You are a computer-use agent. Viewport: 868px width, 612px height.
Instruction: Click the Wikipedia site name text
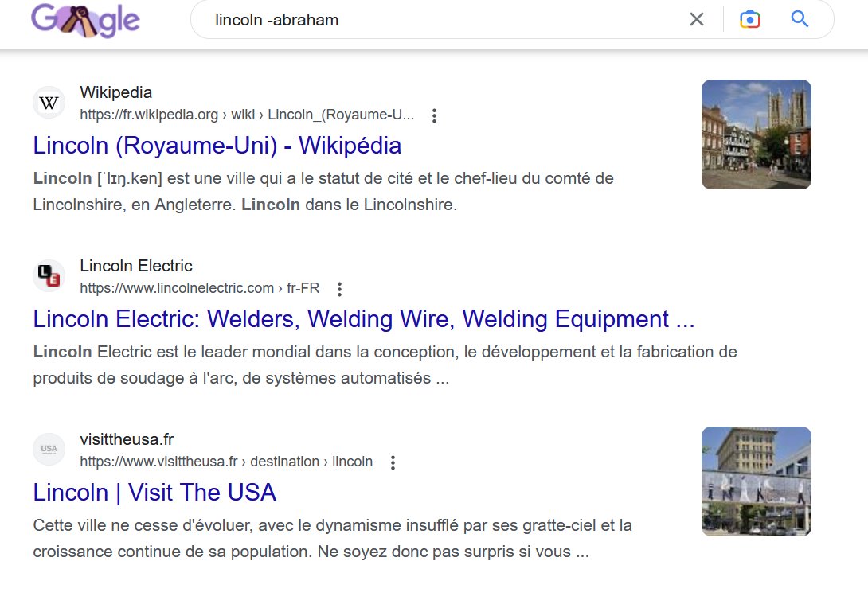[115, 92]
